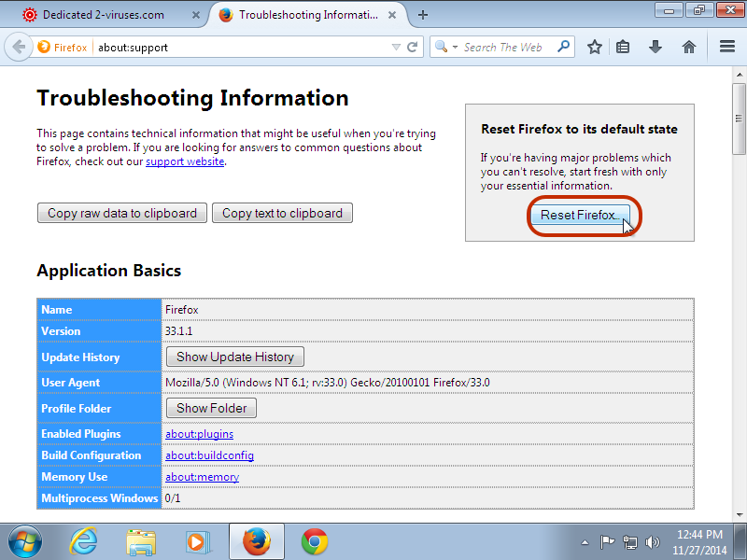Go to the Home page icon
This screenshot has height=560, width=747.
coord(689,47)
